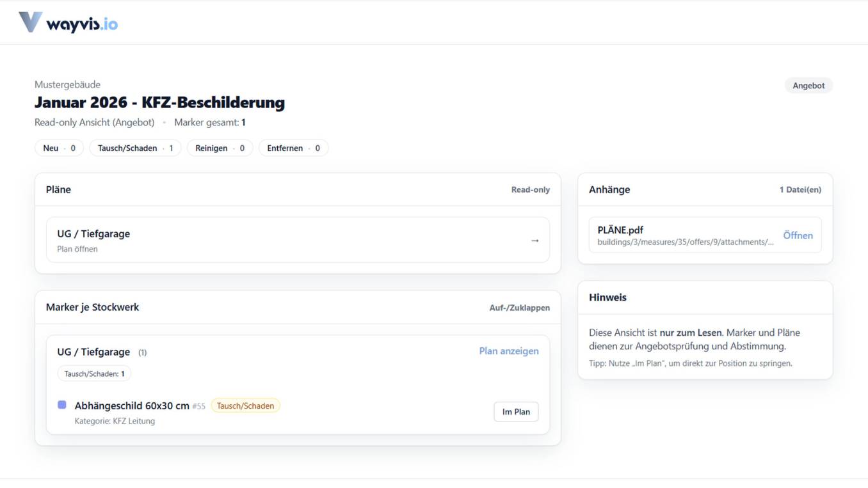
Task: Click the Abhängeschild 60x30 cm marker title
Action: [132, 405]
